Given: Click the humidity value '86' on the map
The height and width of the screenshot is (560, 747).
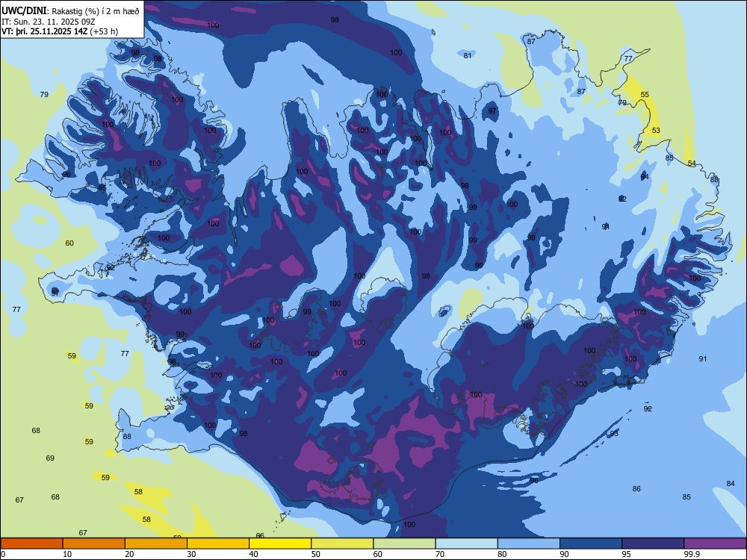Looking at the screenshot, I should coord(636,489).
